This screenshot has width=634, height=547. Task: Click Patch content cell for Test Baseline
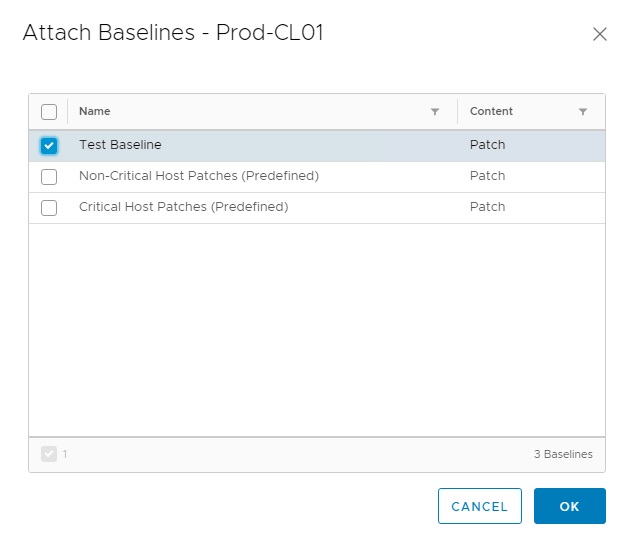pos(488,145)
